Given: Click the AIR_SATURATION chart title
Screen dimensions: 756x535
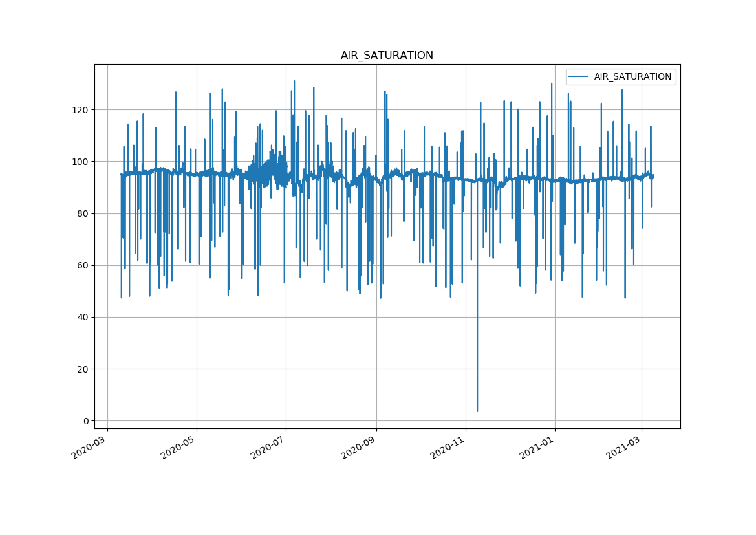Looking at the screenshot, I should coord(387,56).
